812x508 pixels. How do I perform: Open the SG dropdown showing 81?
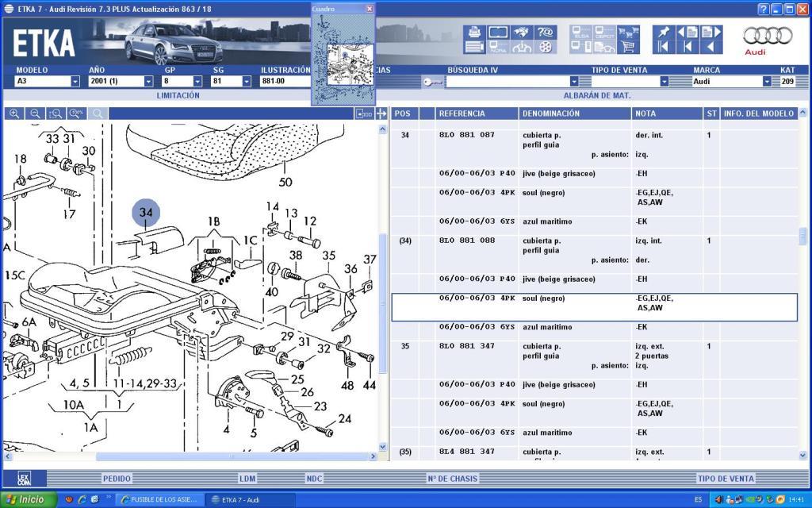[x=247, y=82]
